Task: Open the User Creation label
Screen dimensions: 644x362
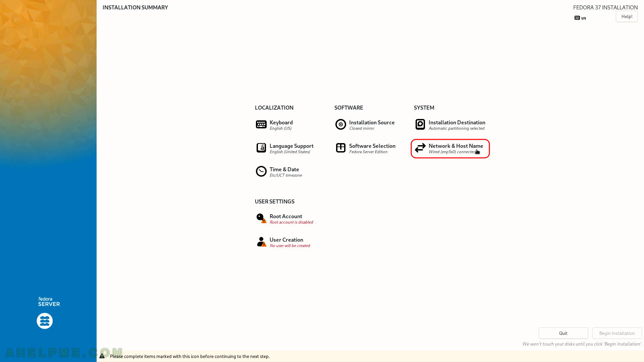Action: (x=286, y=240)
